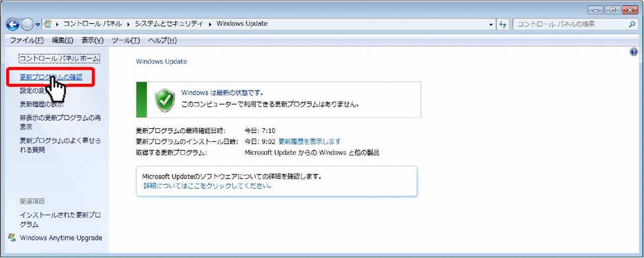Click the Back navigation arrow button

tap(12, 24)
